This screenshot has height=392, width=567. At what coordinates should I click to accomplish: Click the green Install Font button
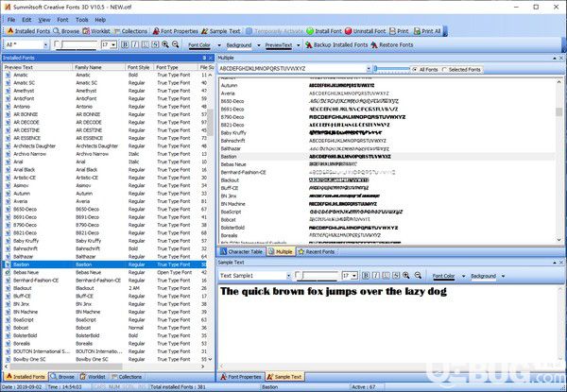pos(323,31)
